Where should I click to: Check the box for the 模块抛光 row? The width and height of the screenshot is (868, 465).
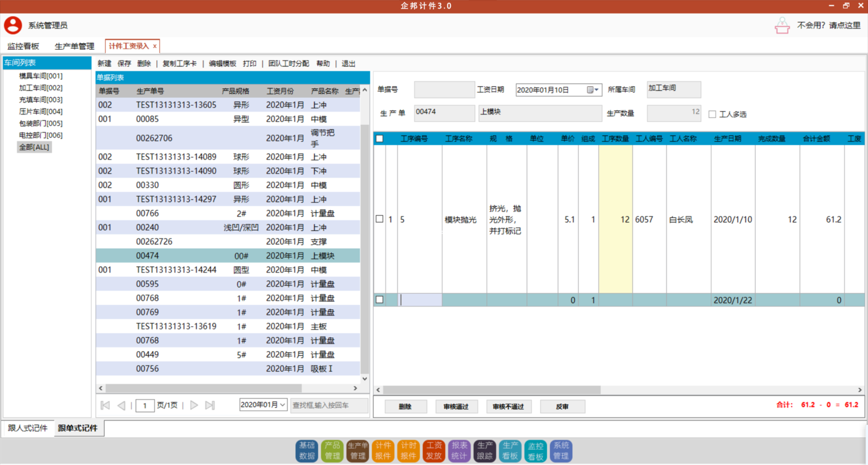(380, 220)
